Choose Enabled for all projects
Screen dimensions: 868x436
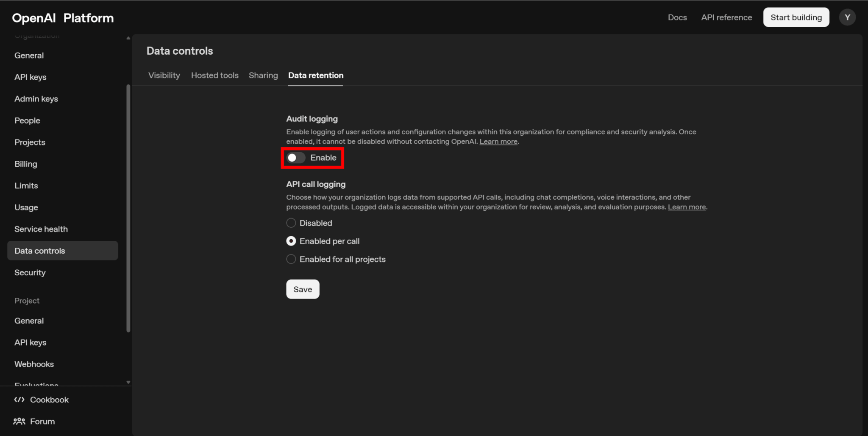[x=291, y=259]
